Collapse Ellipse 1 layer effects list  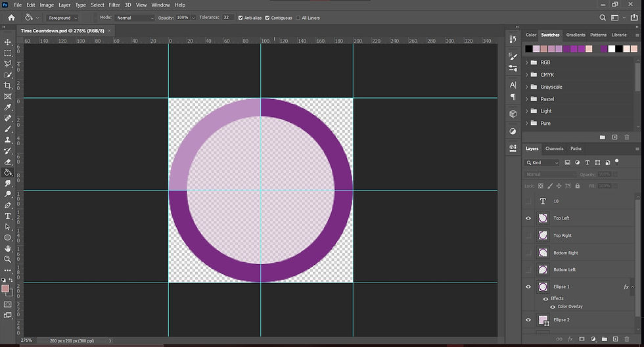tap(633, 287)
